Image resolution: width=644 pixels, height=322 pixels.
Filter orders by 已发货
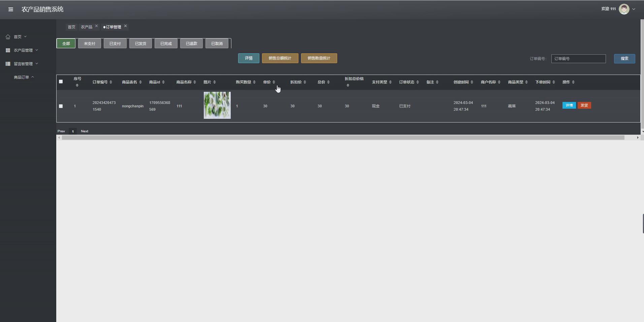click(140, 43)
